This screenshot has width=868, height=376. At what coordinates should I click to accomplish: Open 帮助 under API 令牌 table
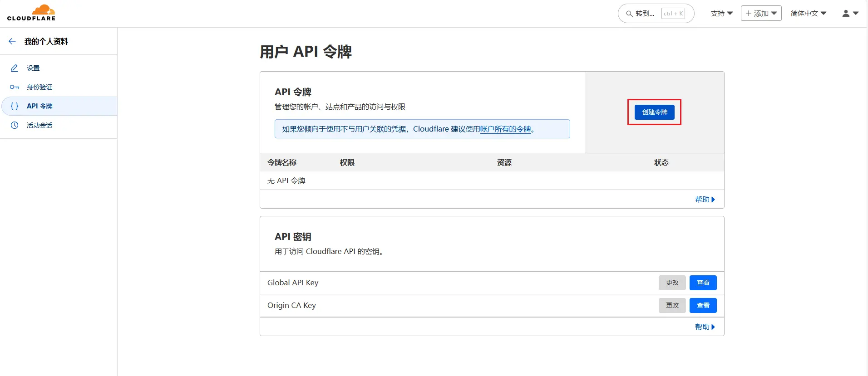[705, 200]
